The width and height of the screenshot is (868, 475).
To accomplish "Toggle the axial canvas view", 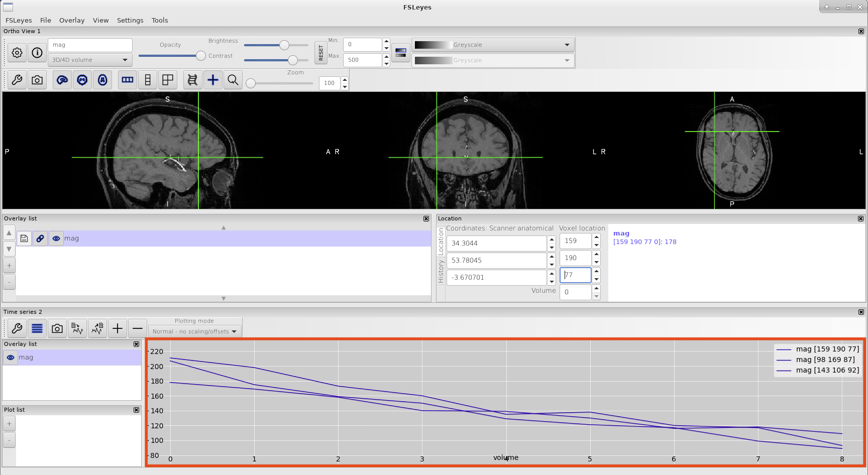I will 102,80.
